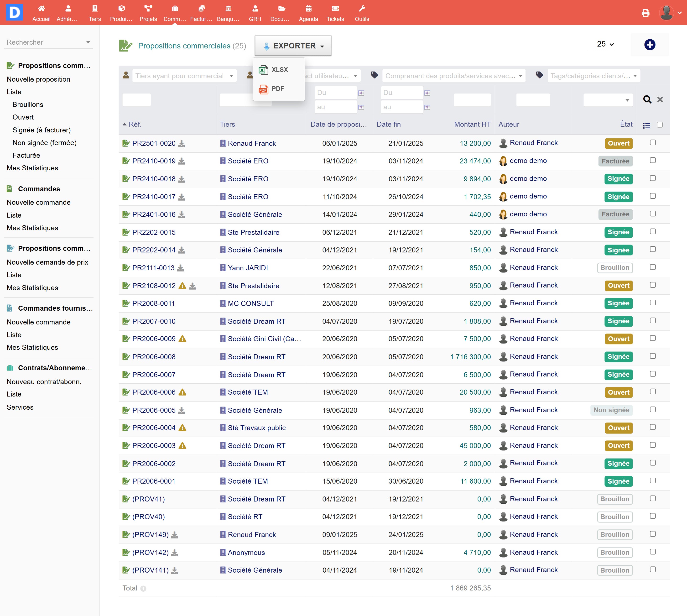This screenshot has width=687, height=616.
Task: Open the 25 rows-per-page dropdown
Action: tap(605, 44)
